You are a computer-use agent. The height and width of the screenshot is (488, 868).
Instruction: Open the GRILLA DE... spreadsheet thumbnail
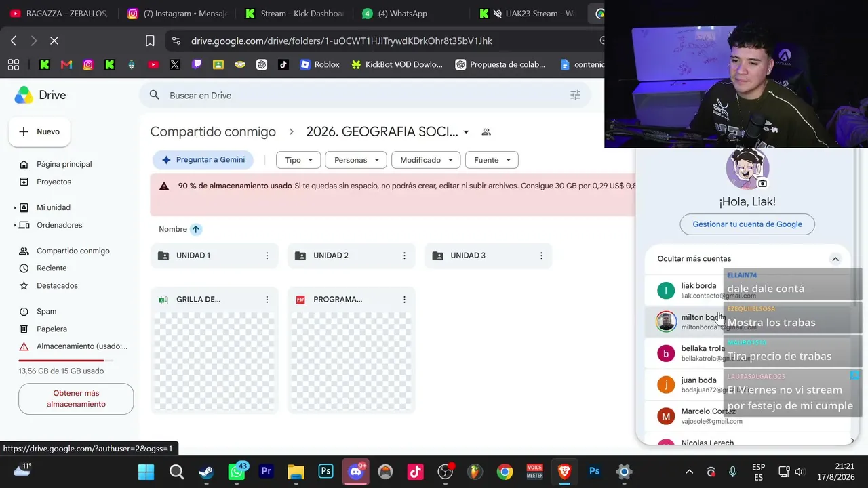coord(214,361)
